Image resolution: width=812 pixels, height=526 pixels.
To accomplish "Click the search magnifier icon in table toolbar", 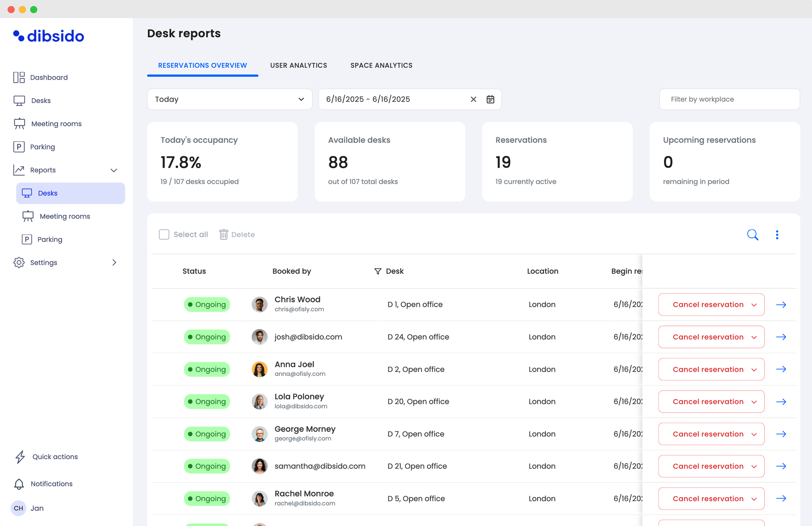I will click(x=752, y=235).
